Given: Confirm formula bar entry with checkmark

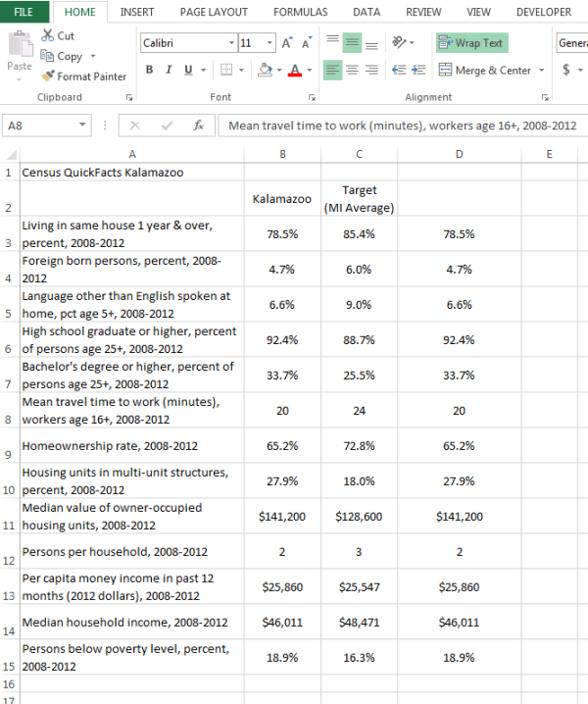Looking at the screenshot, I should pos(167,126).
